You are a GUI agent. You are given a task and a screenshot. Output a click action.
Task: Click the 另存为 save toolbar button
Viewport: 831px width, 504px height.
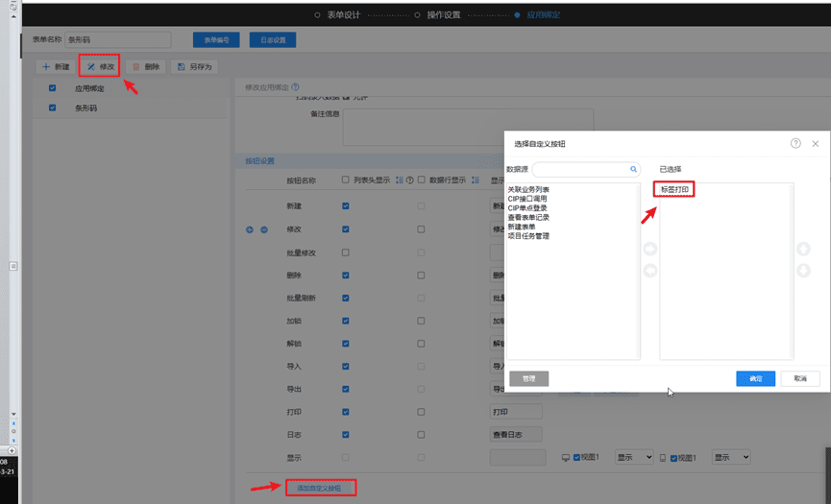tap(194, 66)
